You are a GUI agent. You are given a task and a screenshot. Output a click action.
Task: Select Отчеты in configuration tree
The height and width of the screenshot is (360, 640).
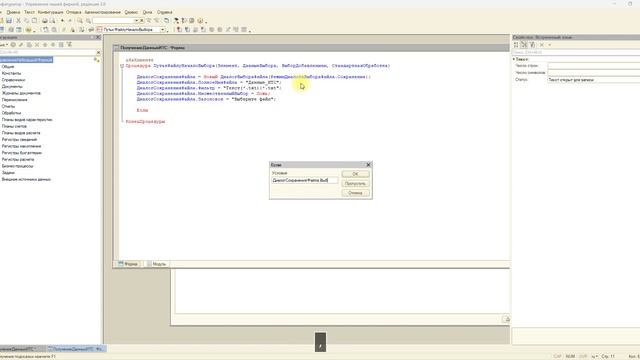[x=9, y=107]
